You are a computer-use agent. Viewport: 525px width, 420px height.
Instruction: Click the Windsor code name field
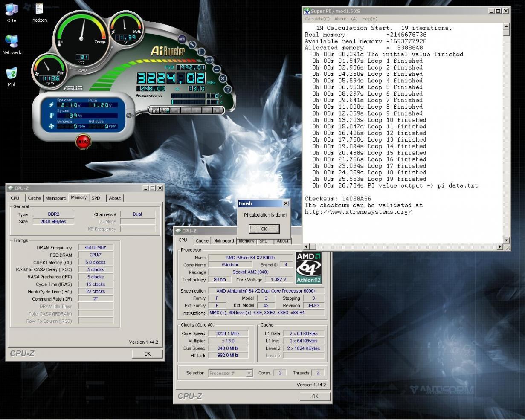230,265
